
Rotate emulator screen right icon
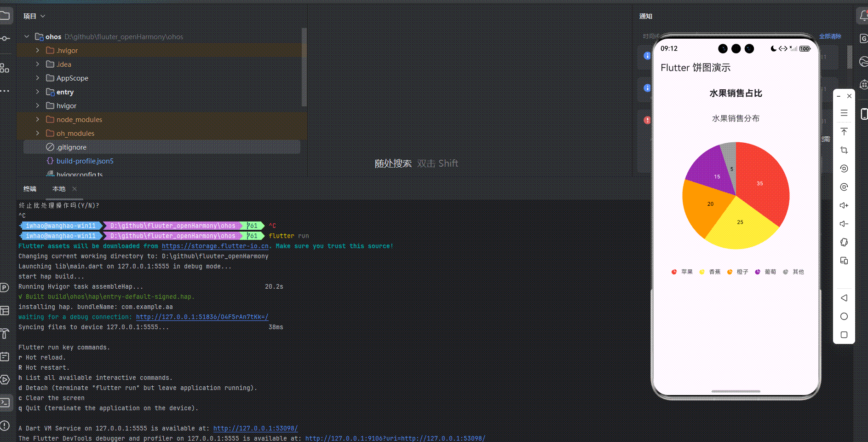coord(844,187)
